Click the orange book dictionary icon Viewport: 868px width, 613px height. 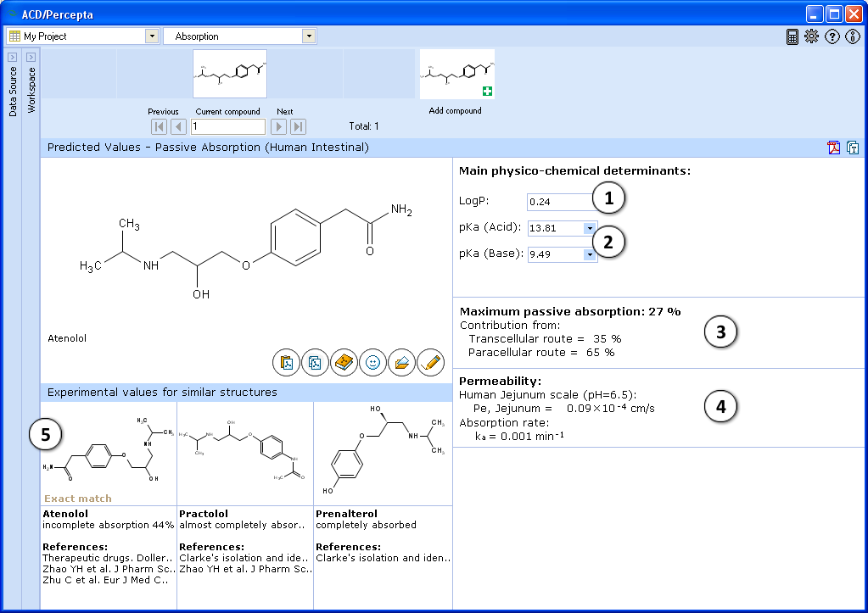[x=344, y=362]
